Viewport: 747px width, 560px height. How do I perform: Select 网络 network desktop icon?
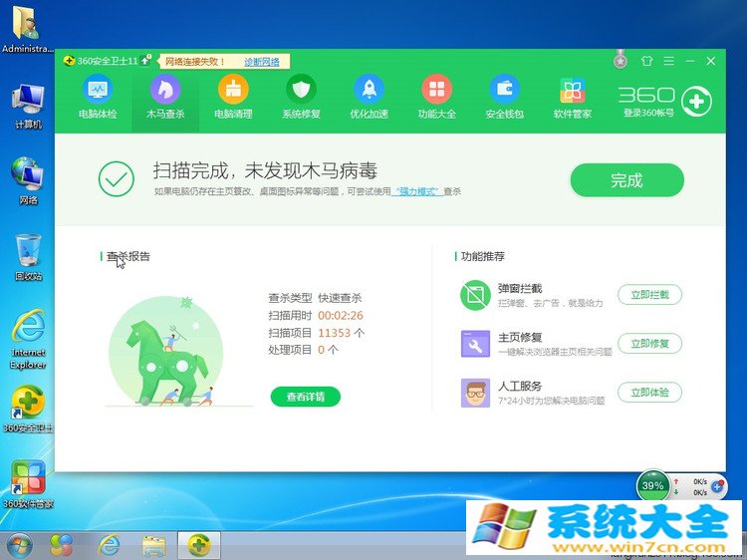point(28,181)
